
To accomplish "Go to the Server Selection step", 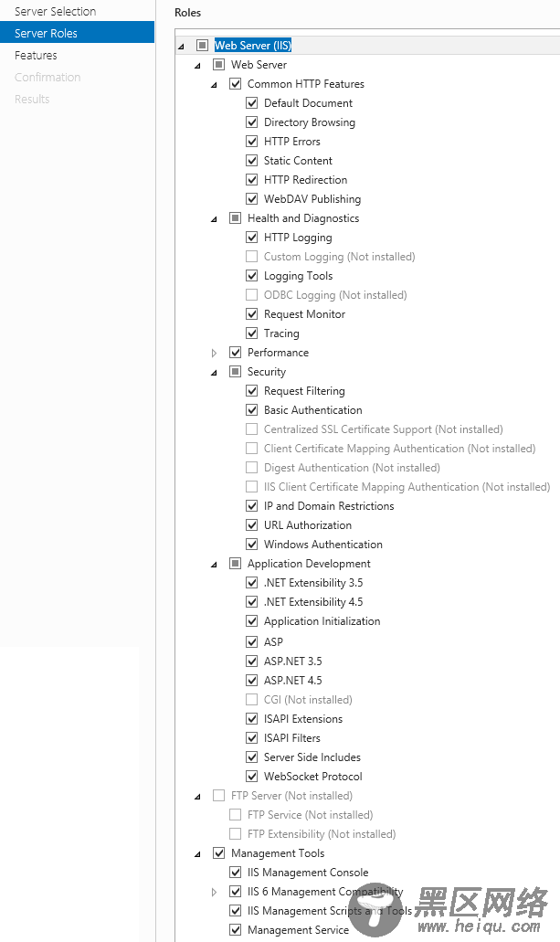I will [x=55, y=12].
